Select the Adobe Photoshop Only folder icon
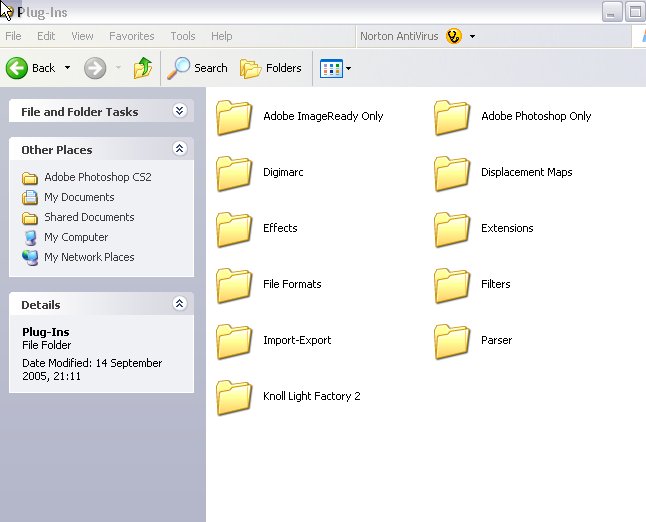Screen dimensions: 646x522 (x=452, y=117)
